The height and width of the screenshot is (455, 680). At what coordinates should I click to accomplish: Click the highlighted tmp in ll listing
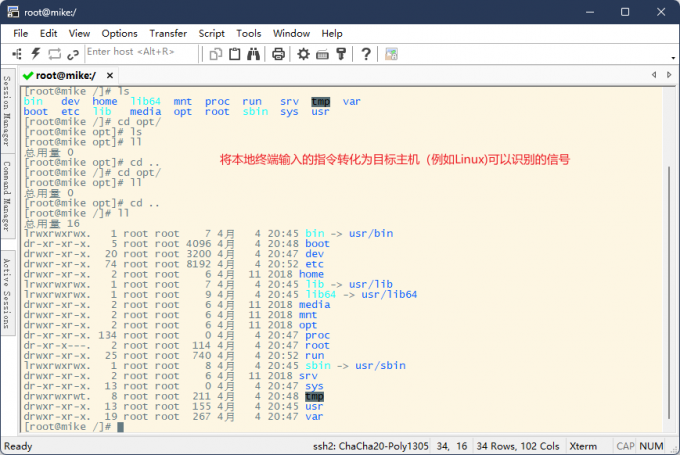(x=314, y=396)
